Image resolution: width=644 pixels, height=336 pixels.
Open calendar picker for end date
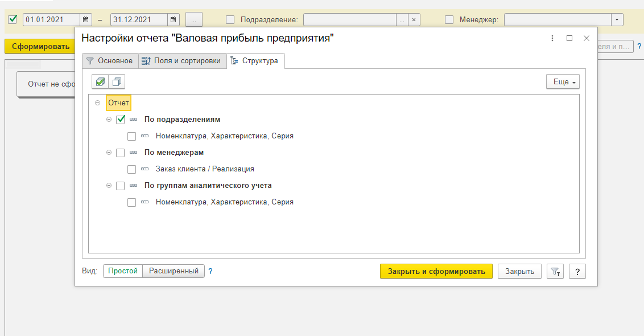(173, 19)
